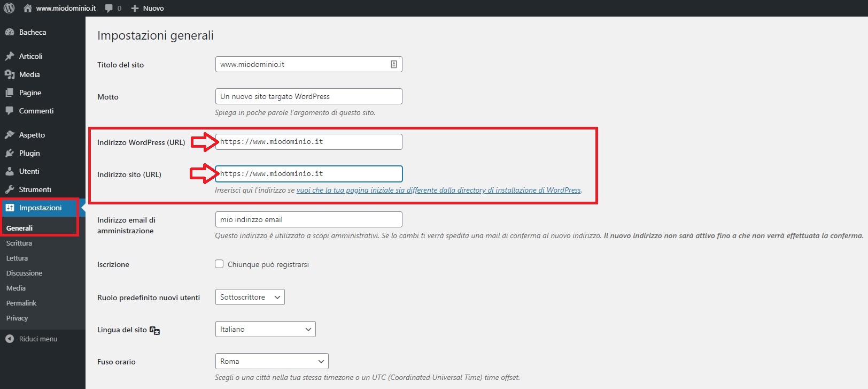
Task: Go to Permalink settings
Action: tap(21, 303)
